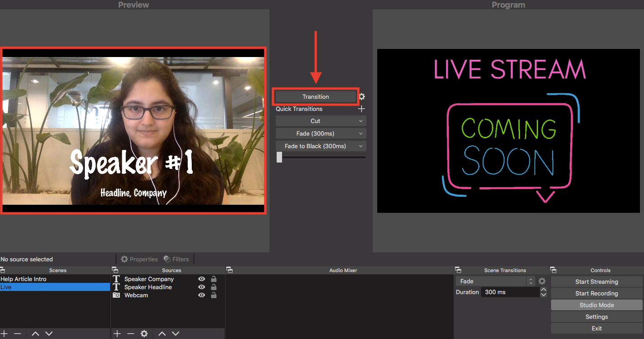This screenshot has width=644, height=339.
Task: Open the Fade to Black (300ms) dropdown
Action: point(321,146)
